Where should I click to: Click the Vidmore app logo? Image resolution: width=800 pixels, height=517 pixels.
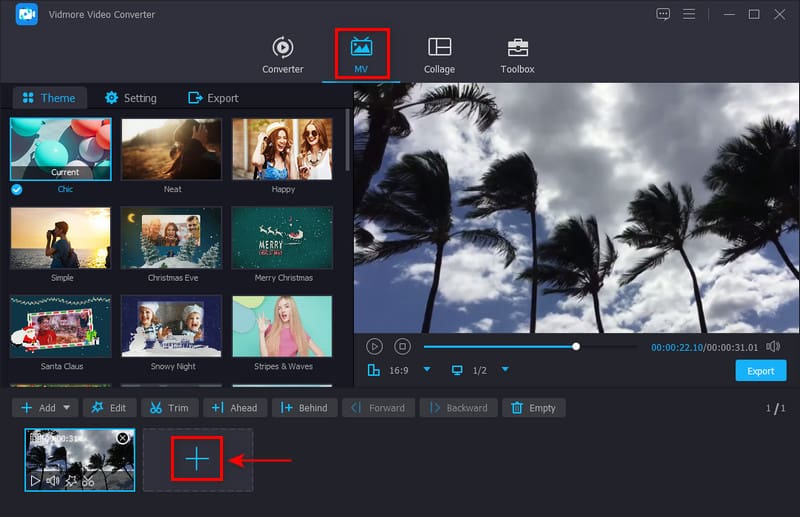pos(27,14)
